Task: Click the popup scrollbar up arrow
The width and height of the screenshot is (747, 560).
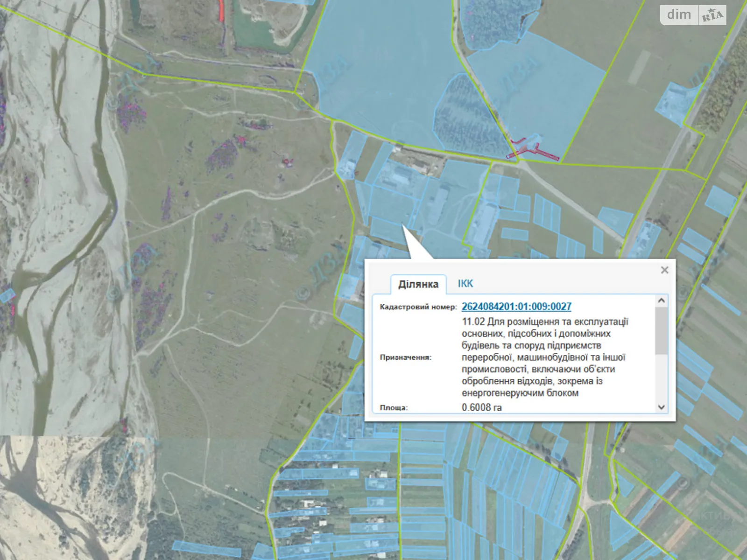Action: (661, 301)
